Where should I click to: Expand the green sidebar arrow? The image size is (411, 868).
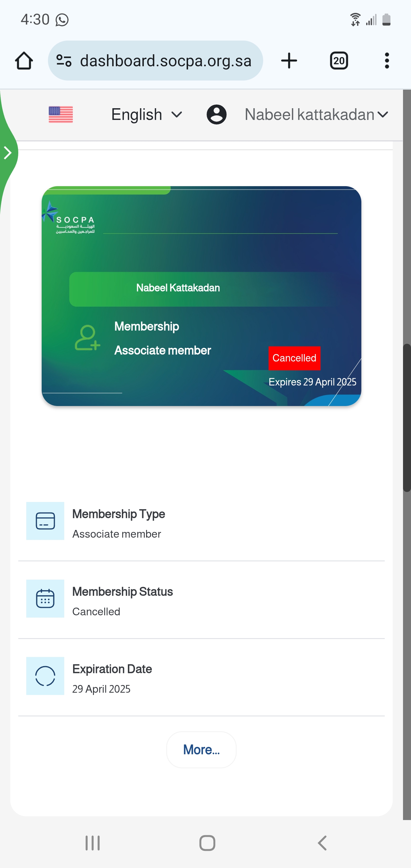[8, 153]
